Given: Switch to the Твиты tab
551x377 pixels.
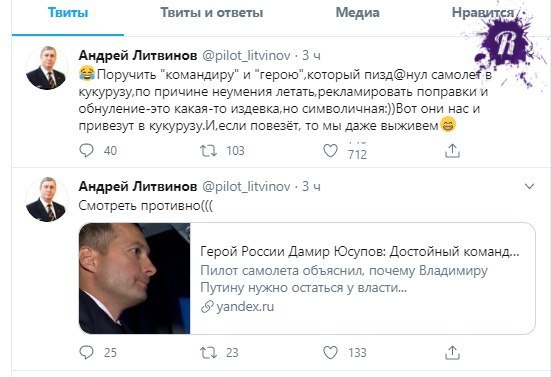Looking at the screenshot, I should [68, 13].
